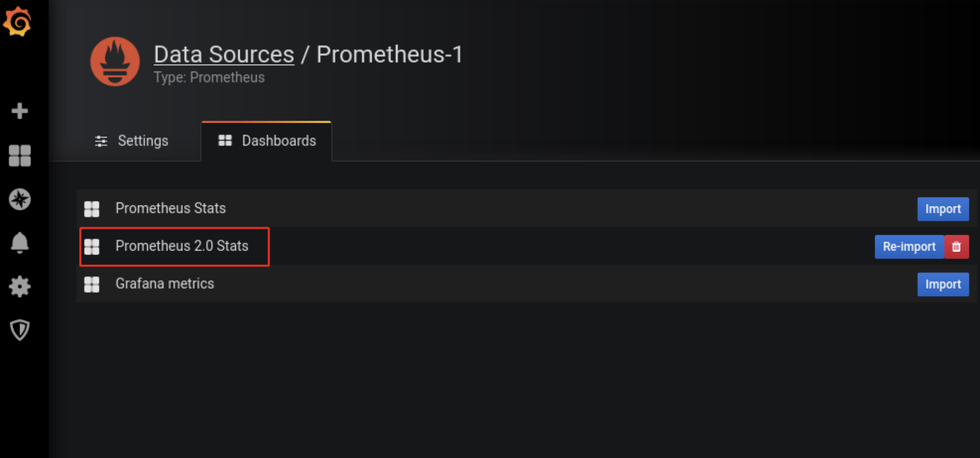Open the Create plus menu

pos(20,111)
